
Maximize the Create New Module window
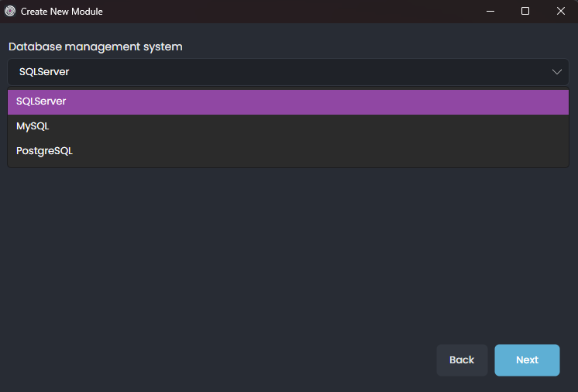[x=525, y=12]
